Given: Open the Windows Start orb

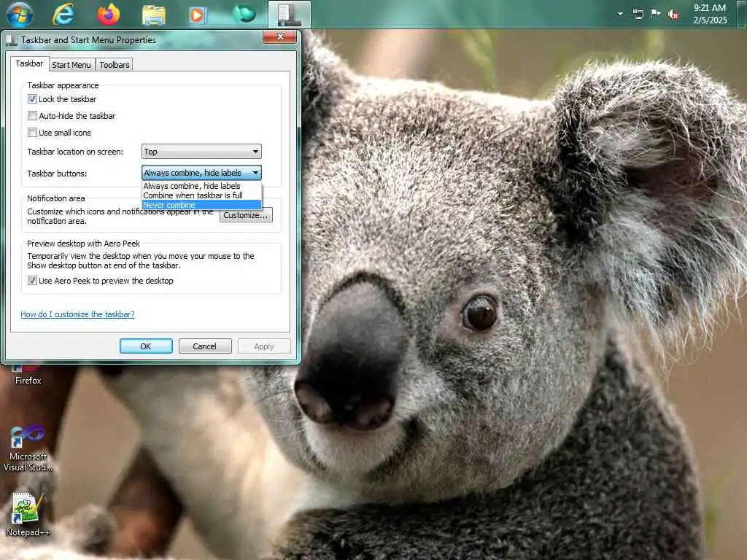Looking at the screenshot, I should tap(20, 14).
